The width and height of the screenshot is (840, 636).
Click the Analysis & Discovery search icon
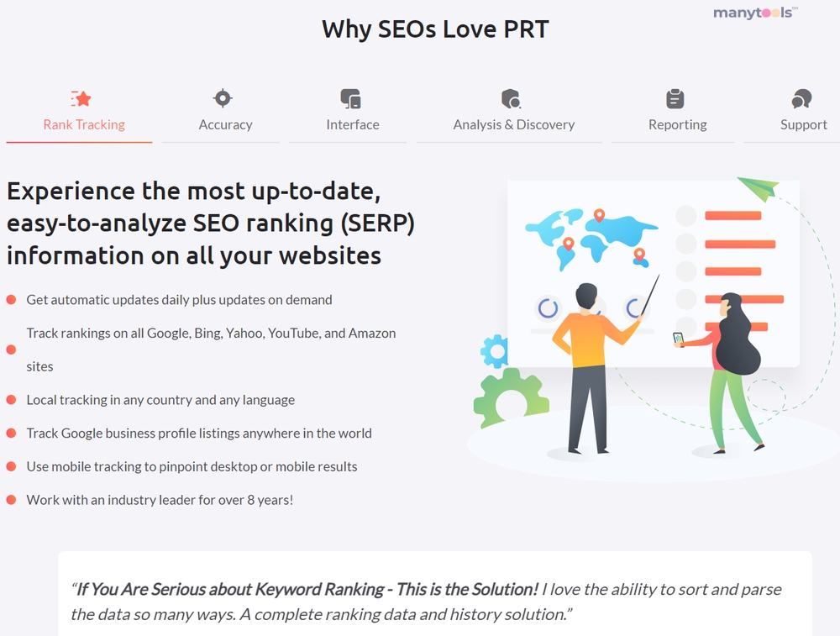pyautogui.click(x=512, y=99)
